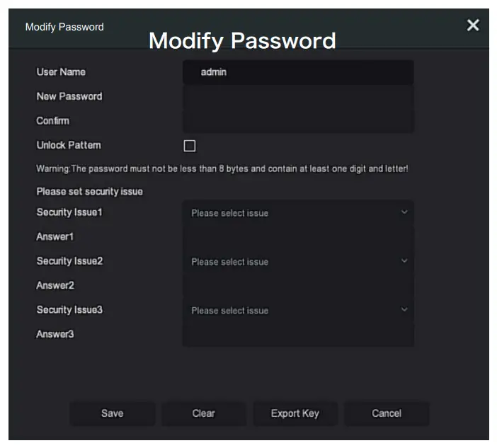This screenshot has width=497, height=448.
Task: Enable the Unlock Pattern checkbox
Action: coord(190,146)
